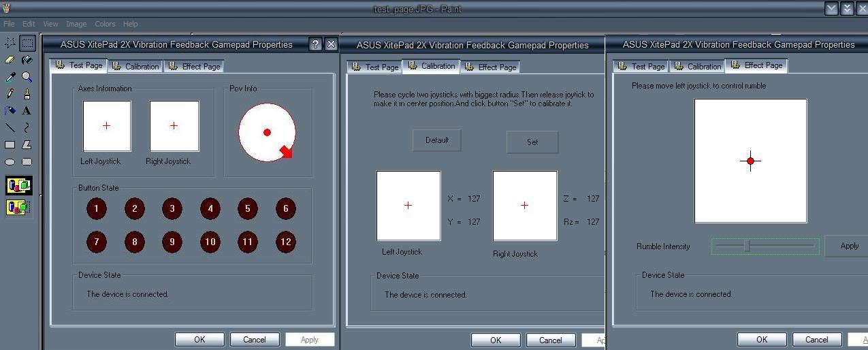Choose the Pencil tool
Image resolution: width=868 pixels, height=350 pixels.
pyautogui.click(x=10, y=93)
